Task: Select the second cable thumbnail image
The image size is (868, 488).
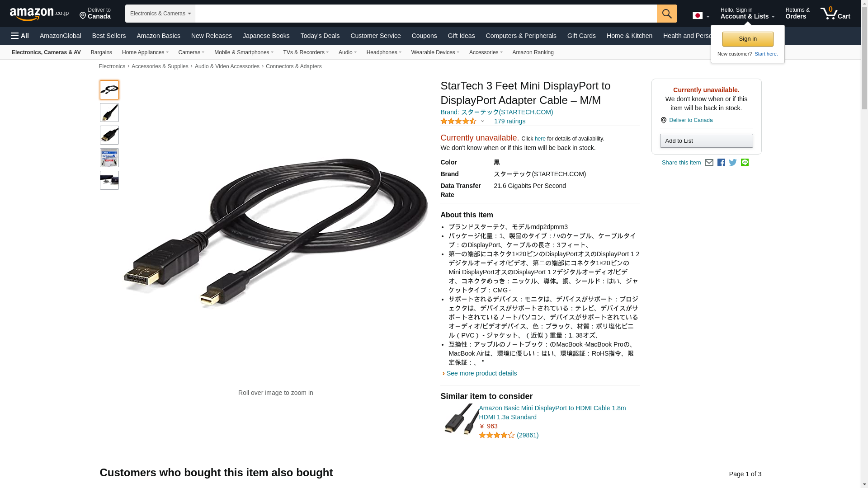Action: click(x=109, y=113)
